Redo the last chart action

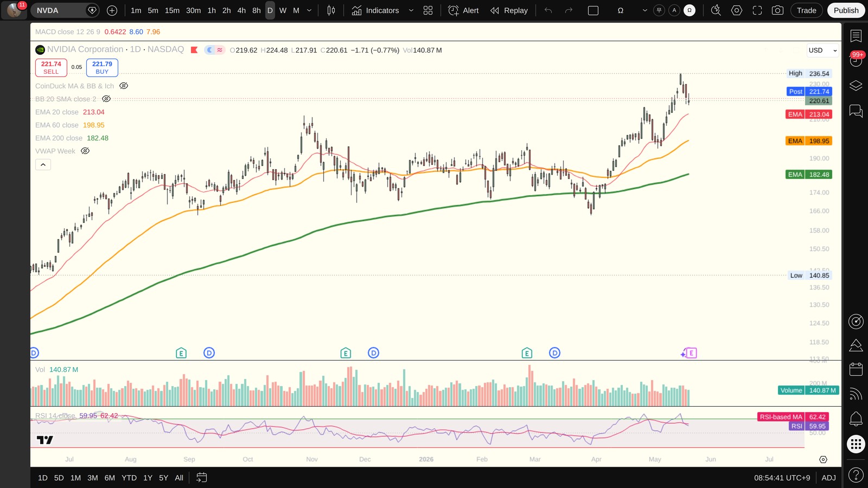[569, 10]
